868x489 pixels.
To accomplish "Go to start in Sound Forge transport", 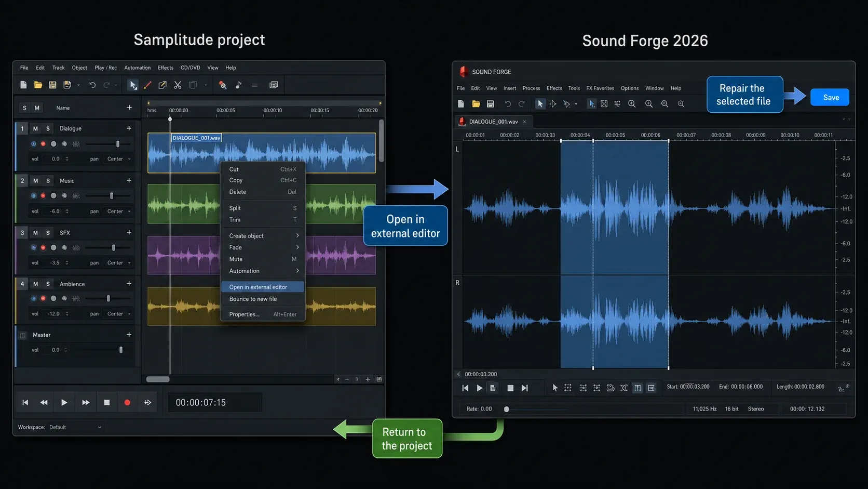I will (465, 388).
